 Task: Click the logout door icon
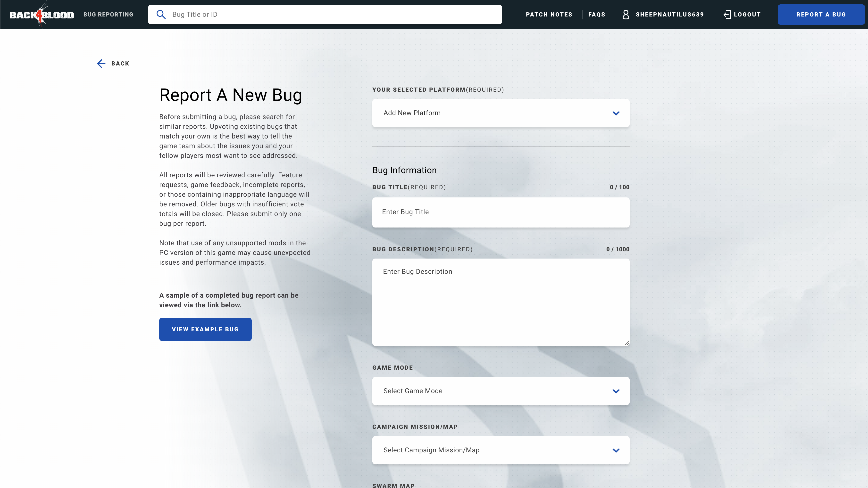(727, 15)
